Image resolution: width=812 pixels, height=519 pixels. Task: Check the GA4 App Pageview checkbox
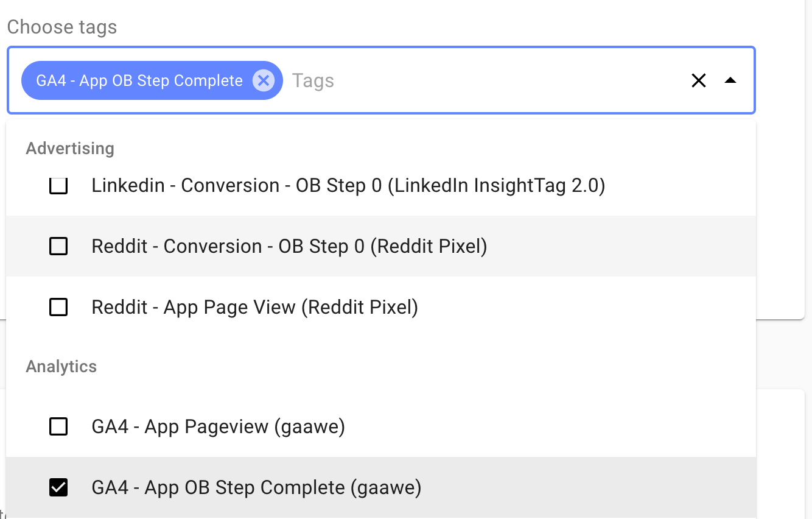58,426
